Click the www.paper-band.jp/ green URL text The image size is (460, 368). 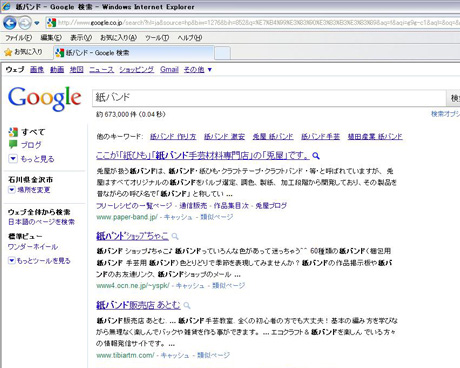127,217
